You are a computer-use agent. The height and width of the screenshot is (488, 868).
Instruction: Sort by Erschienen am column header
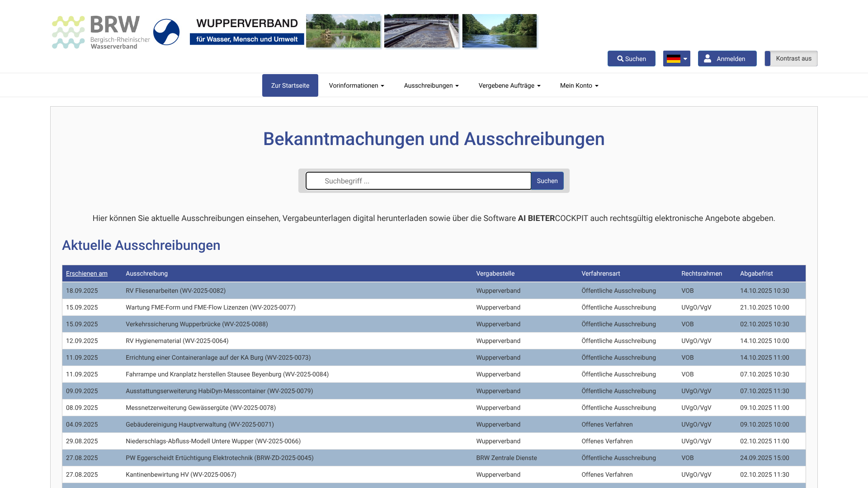pyautogui.click(x=87, y=273)
